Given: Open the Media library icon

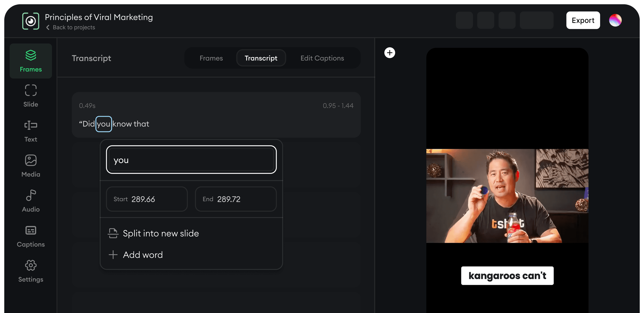Looking at the screenshot, I should pos(31,160).
